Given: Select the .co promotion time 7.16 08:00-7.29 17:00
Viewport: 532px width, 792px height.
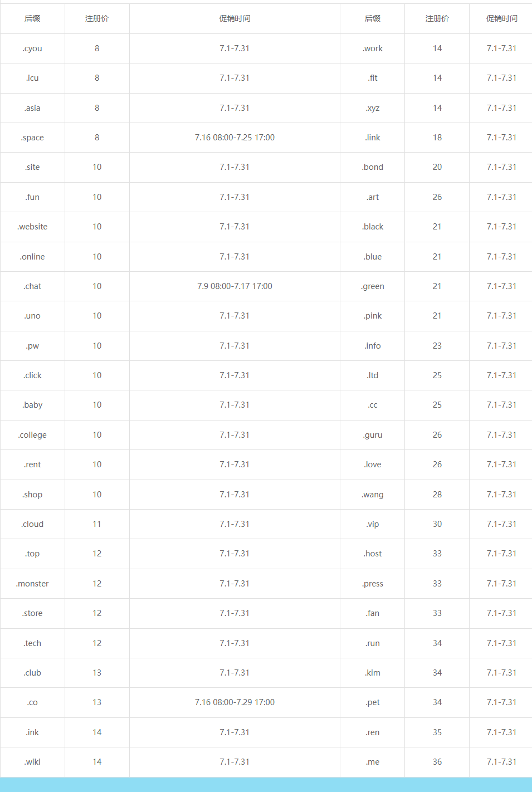Looking at the screenshot, I should click(x=235, y=702).
